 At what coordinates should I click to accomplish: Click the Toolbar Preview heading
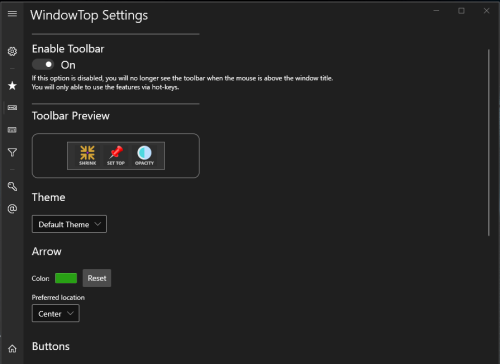click(71, 116)
